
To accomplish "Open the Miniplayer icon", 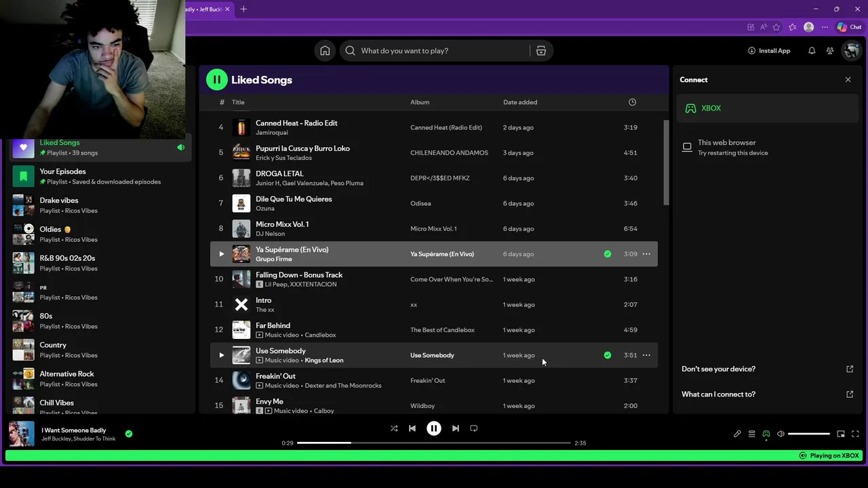I will pos(841,434).
